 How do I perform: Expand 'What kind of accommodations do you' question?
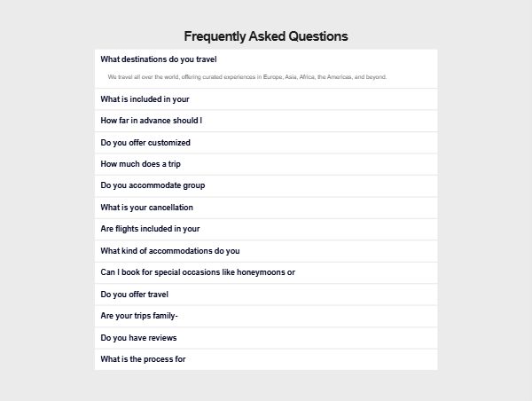266,251
